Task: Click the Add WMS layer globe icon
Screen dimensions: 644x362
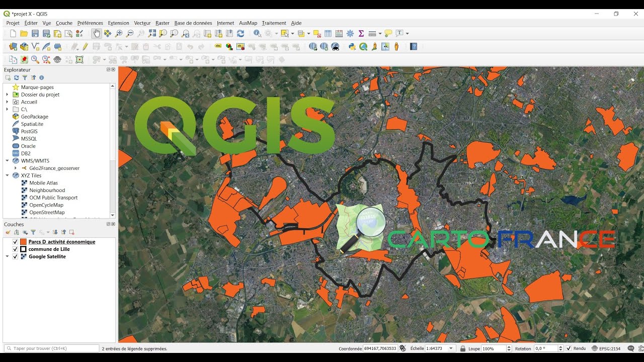Action: (x=313, y=47)
